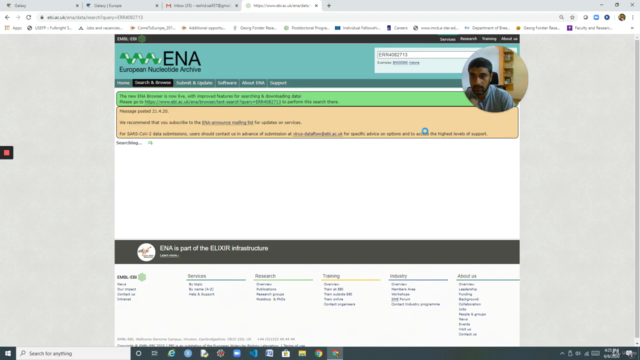Viewport: 640px width, 360px height.
Task: Click the page vertical scrollbar
Action: [636, 190]
